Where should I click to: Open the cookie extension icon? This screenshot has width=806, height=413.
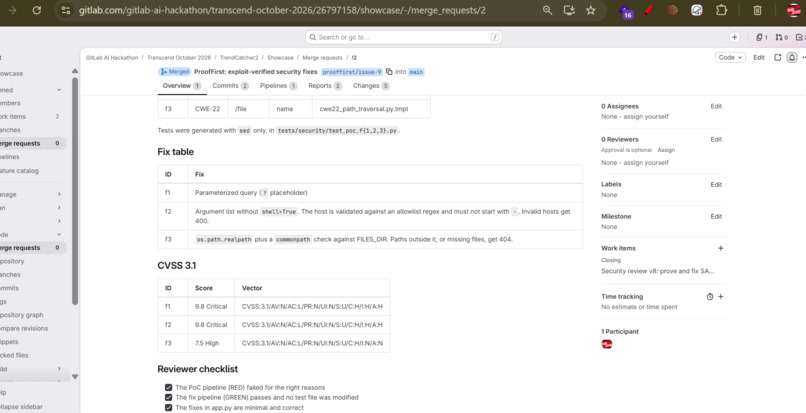coord(672,10)
